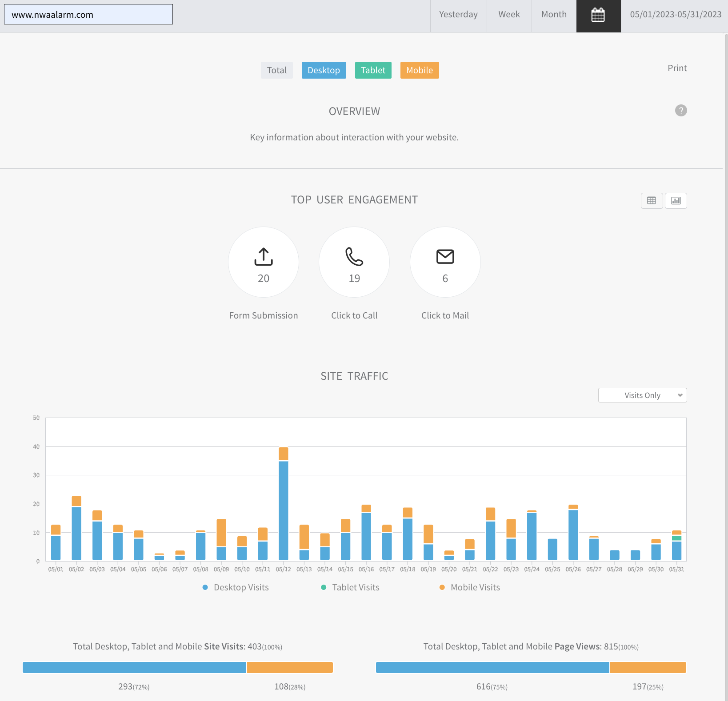Click the Print link
This screenshot has height=701, width=728.
point(677,68)
